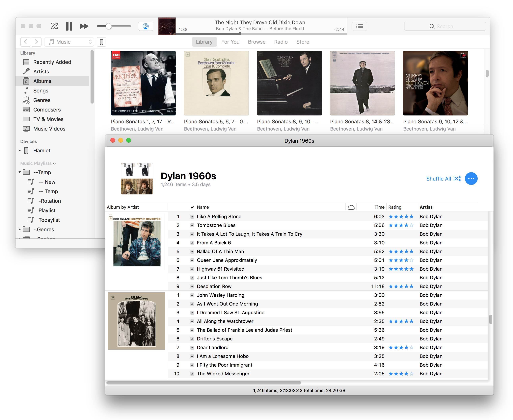513x420 pixels.
Task: Uncheck John Wesley Harding track
Action: point(192,295)
